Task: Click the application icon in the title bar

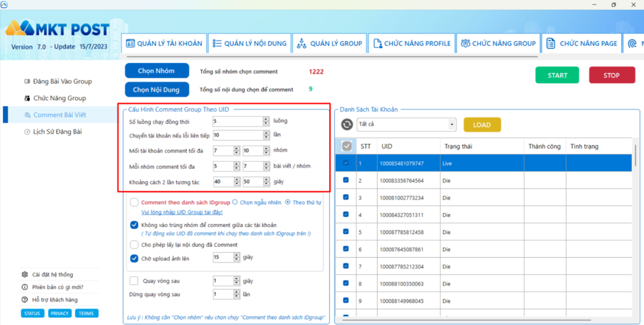Action: coord(4,4)
